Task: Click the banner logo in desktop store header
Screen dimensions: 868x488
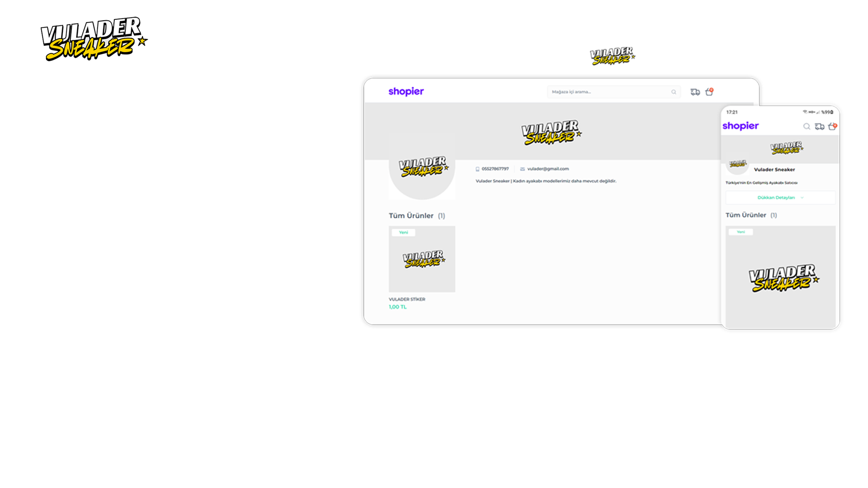Action: point(551,132)
